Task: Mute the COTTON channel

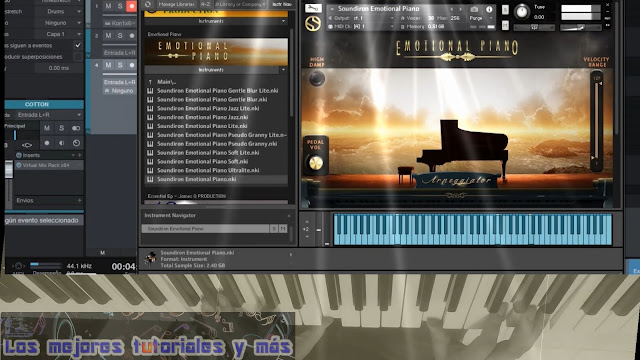Action: click(x=47, y=128)
